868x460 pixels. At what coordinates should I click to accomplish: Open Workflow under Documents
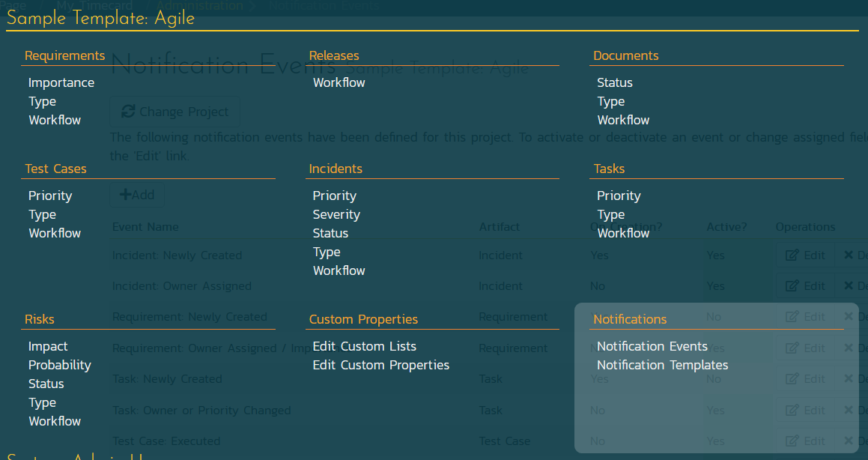[x=623, y=120]
